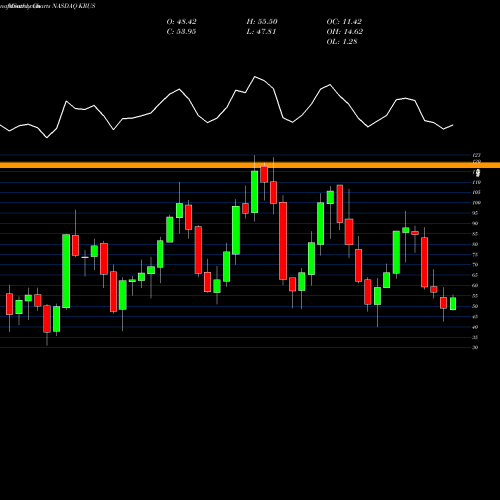Click the 100 price axis label
The height and width of the screenshot is (500, 500).
(476, 203)
